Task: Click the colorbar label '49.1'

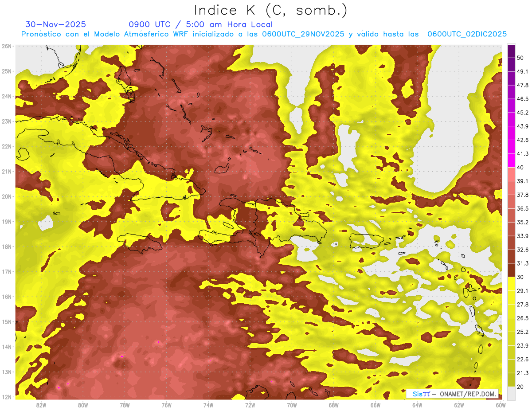Action: pyautogui.click(x=523, y=71)
